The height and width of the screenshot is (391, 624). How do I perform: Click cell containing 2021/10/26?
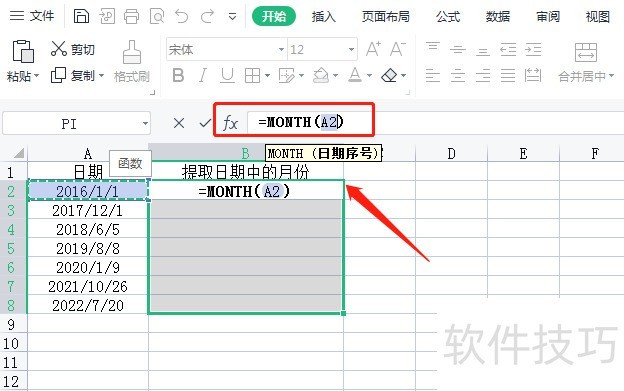coord(88,286)
